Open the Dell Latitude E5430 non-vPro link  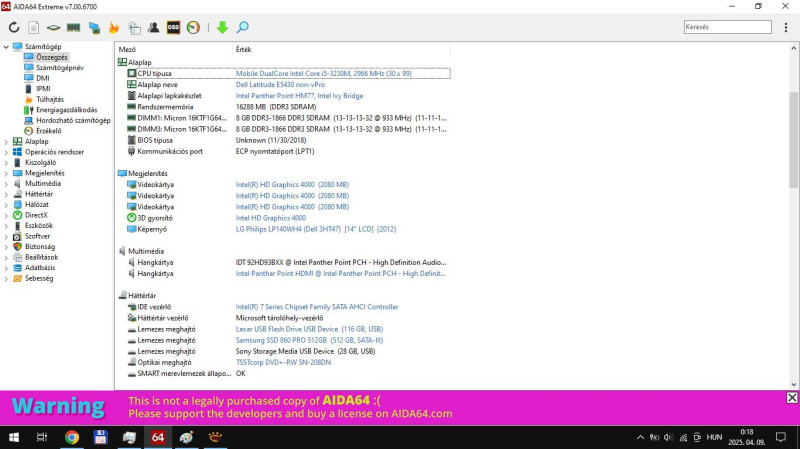click(x=280, y=85)
